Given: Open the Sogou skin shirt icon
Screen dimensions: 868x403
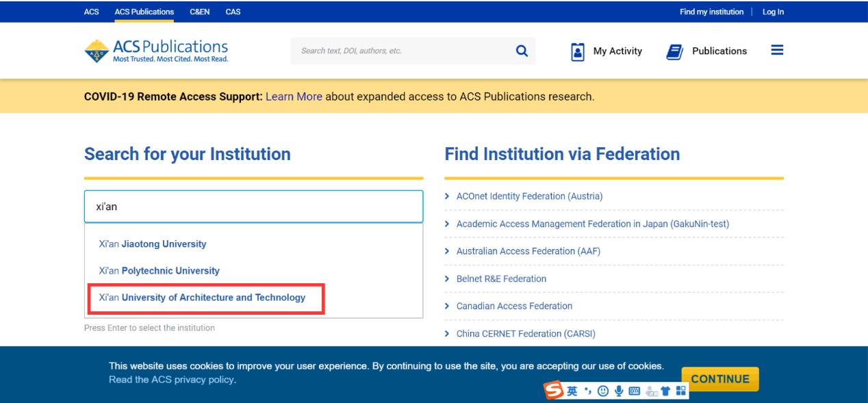Looking at the screenshot, I should click(665, 391).
